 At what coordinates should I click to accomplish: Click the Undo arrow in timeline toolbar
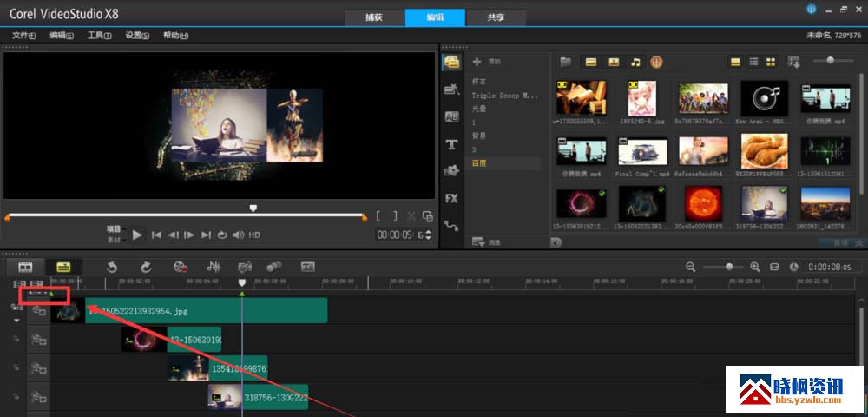tap(112, 267)
